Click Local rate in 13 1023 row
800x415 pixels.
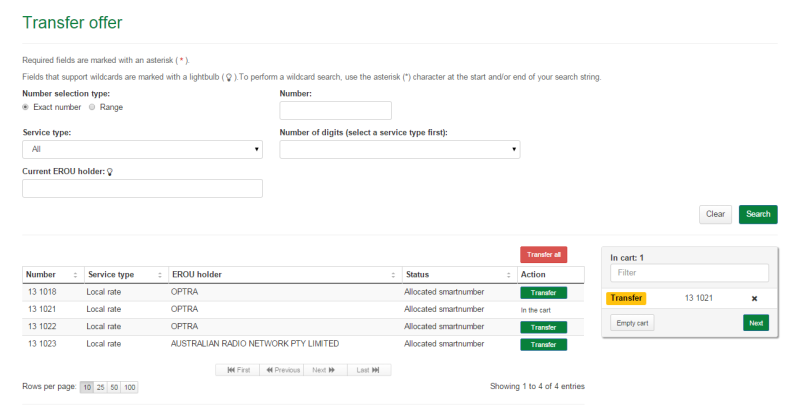click(104, 344)
